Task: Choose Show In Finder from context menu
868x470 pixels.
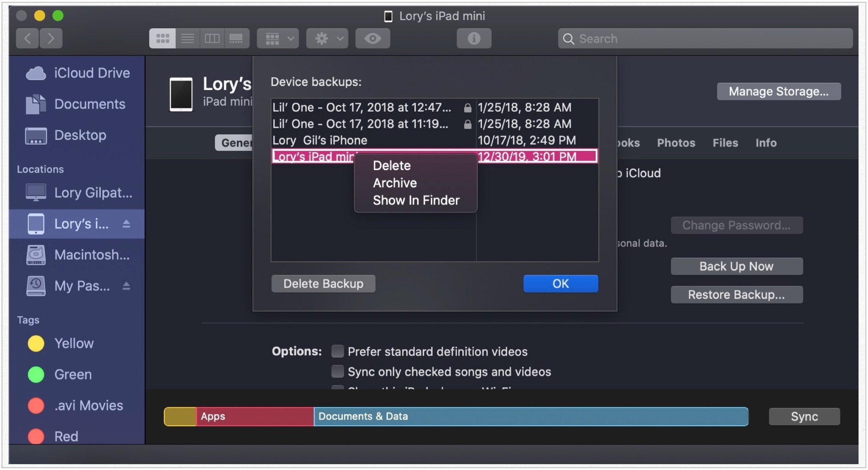Action: pyautogui.click(x=415, y=200)
